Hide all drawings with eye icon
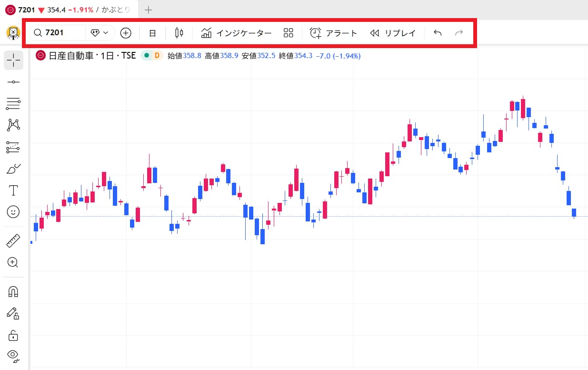The width and height of the screenshot is (588, 370). coord(13,356)
